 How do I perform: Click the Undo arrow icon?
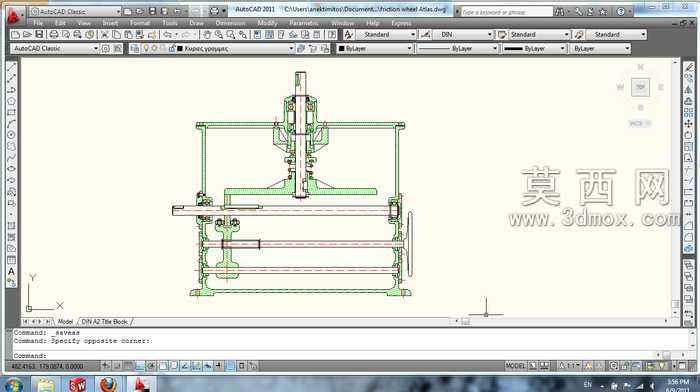pos(167,34)
